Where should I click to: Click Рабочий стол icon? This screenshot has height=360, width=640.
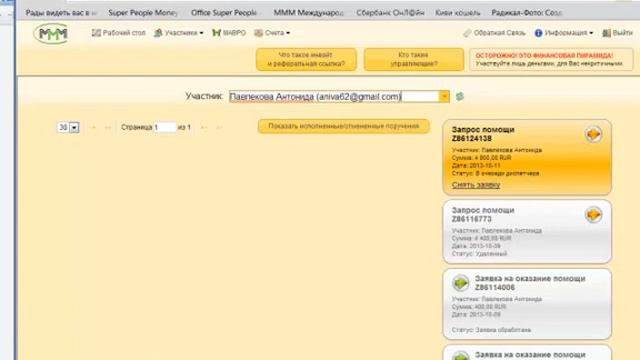click(96, 33)
